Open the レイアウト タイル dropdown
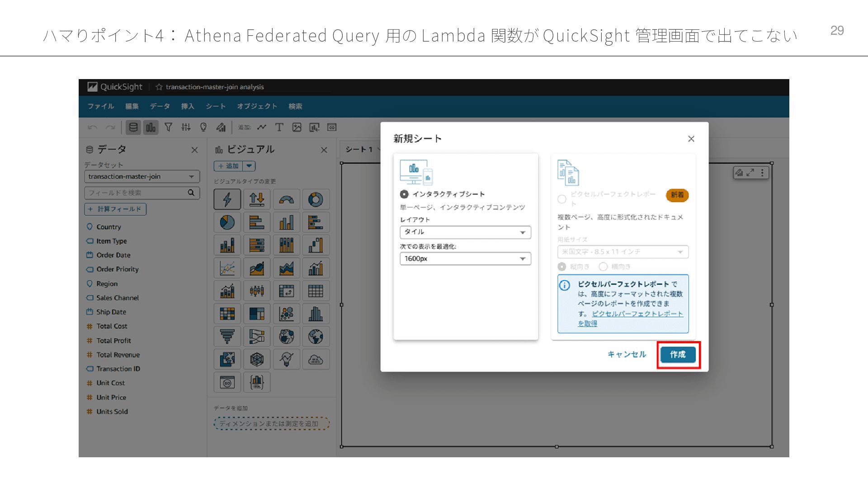Viewport: 868px width, 488px height. [465, 232]
